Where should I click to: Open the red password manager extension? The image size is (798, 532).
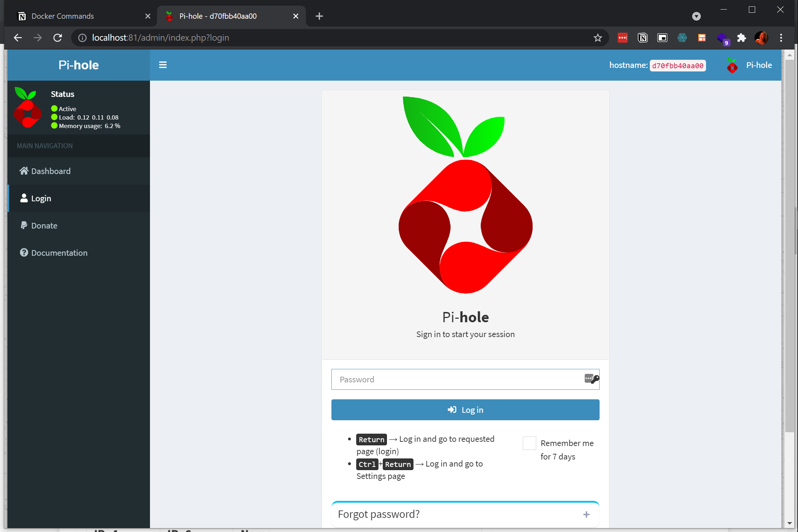623,38
